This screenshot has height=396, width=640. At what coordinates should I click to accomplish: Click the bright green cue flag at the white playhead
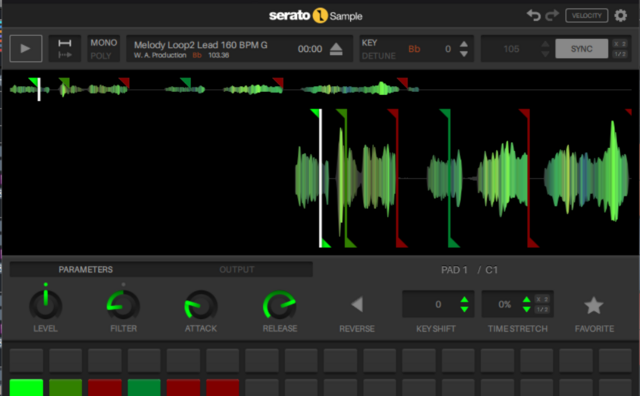point(315,113)
